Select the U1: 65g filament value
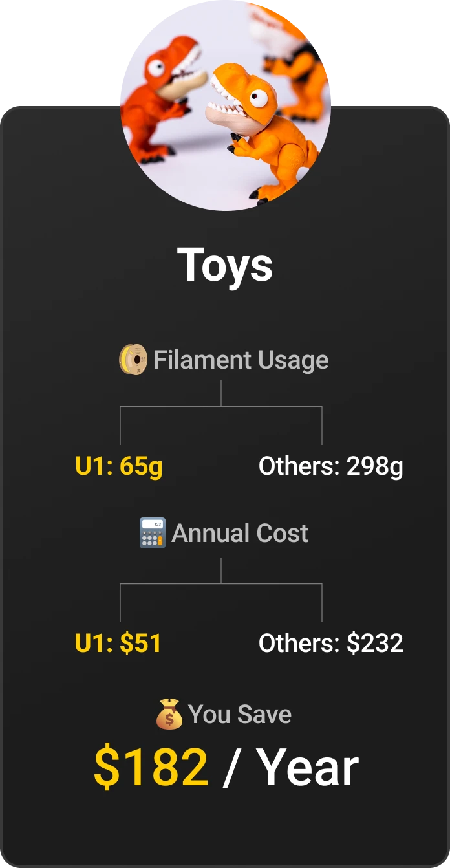450x868 pixels. pyautogui.click(x=119, y=466)
